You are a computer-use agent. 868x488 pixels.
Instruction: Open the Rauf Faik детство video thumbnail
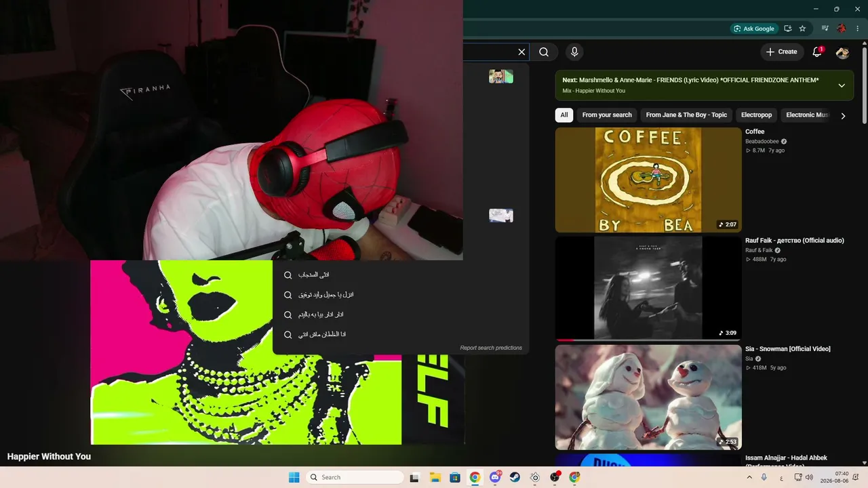click(648, 289)
